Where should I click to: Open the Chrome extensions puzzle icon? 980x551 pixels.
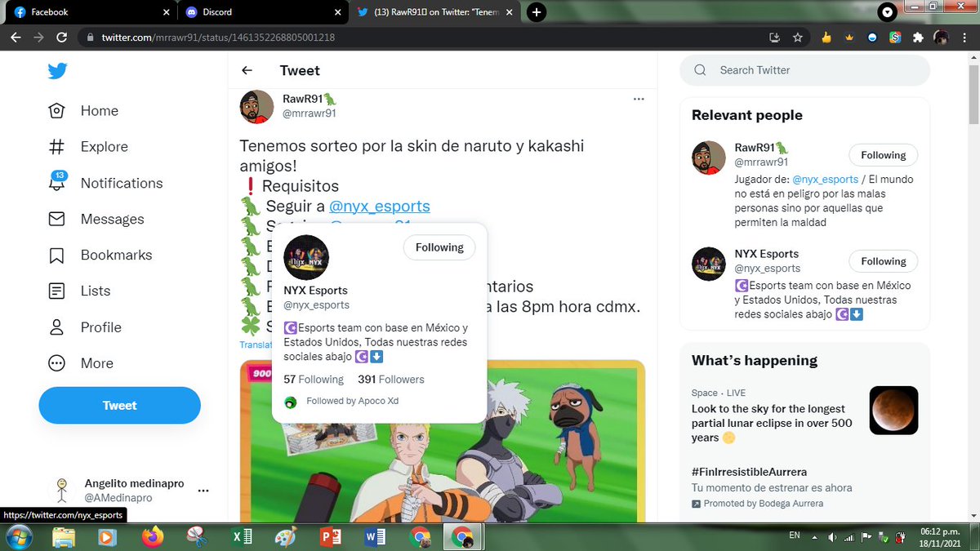click(918, 38)
